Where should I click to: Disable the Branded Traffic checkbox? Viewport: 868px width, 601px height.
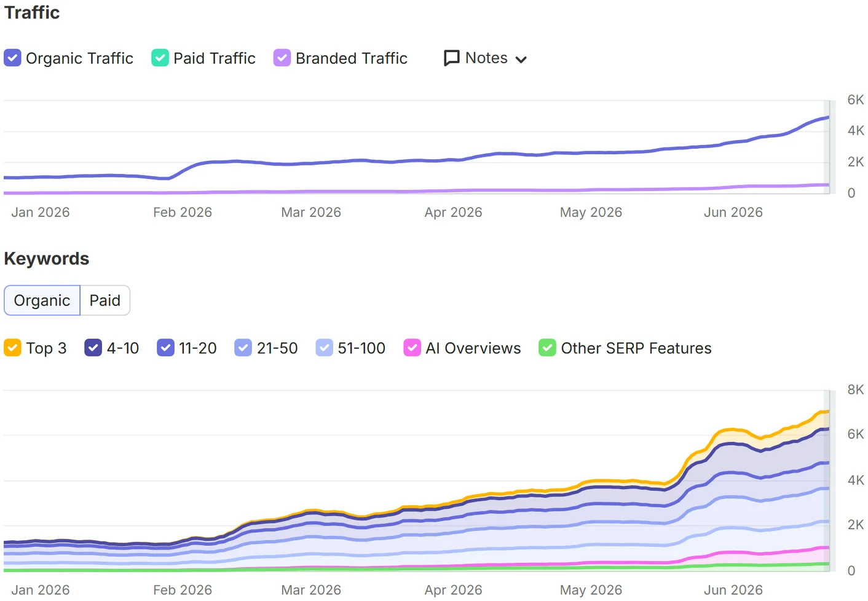pos(282,58)
